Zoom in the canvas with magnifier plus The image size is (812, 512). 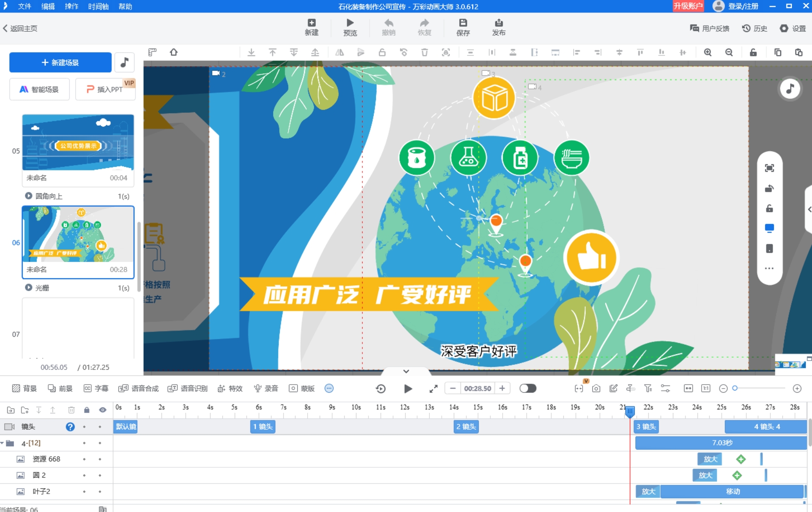707,52
